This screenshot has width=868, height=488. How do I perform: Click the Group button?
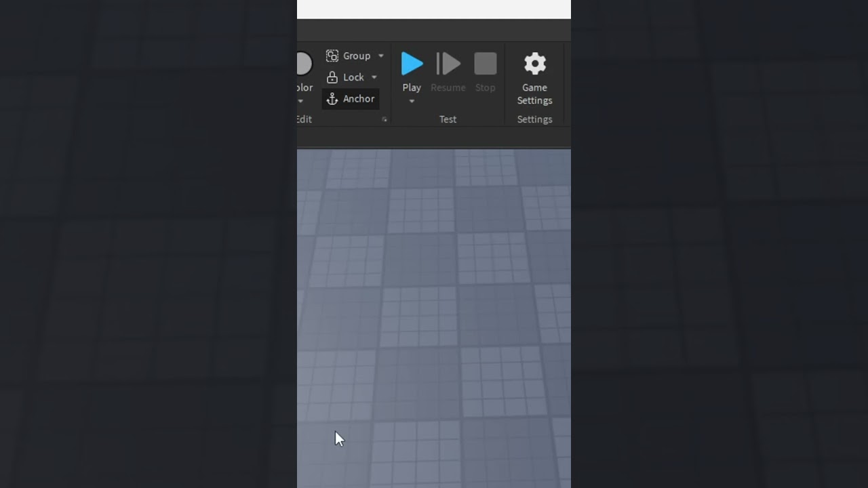pos(349,56)
